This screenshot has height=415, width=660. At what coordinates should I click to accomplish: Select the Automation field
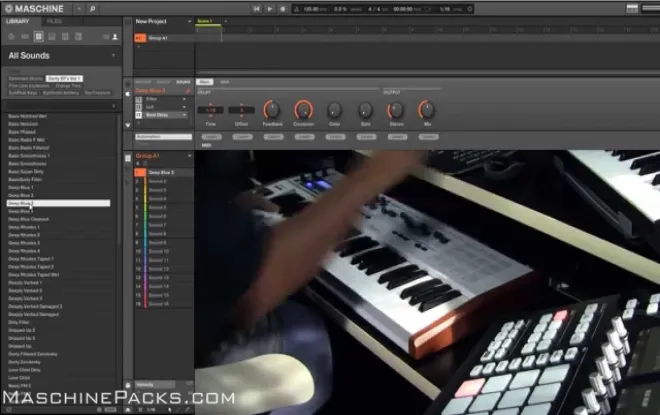tap(164, 137)
